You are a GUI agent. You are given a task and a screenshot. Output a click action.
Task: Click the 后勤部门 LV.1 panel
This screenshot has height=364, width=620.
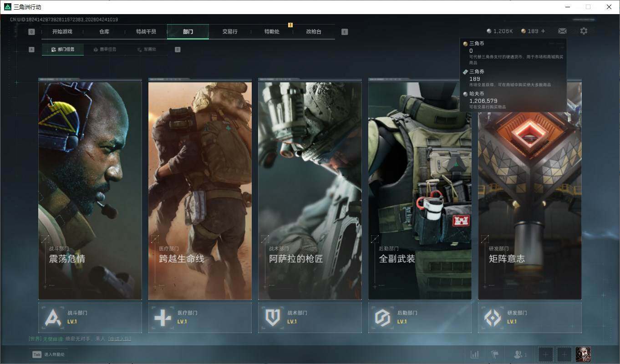pos(420,318)
